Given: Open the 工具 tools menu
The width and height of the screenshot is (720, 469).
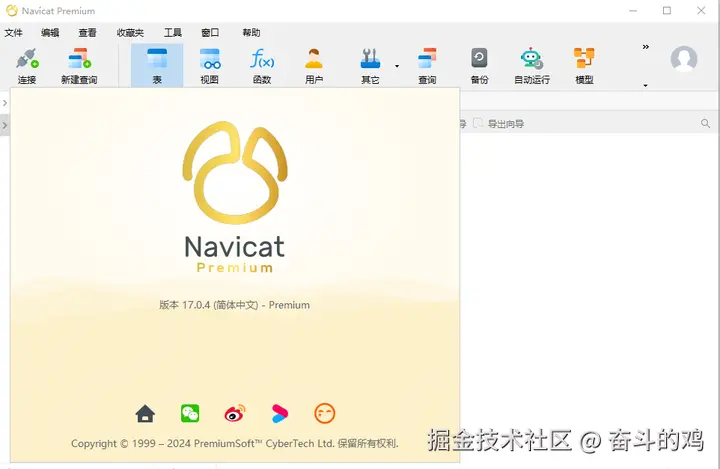Looking at the screenshot, I should (x=173, y=33).
